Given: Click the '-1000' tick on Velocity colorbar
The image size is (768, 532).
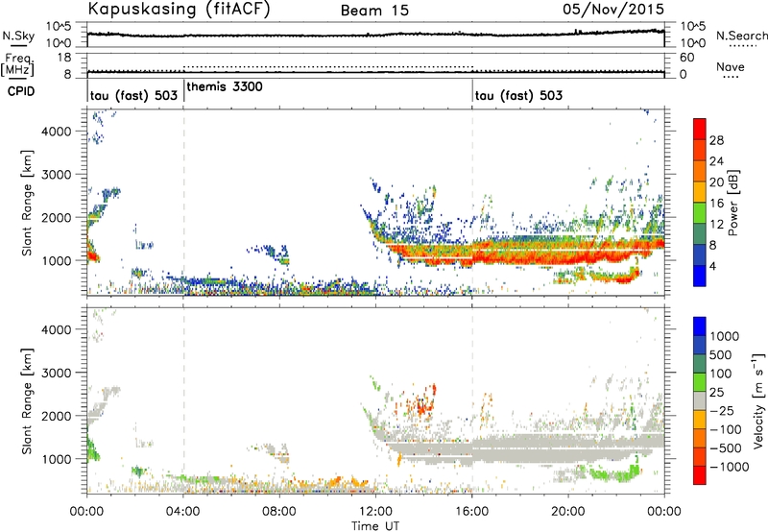Looking at the screenshot, I should pos(730,467).
